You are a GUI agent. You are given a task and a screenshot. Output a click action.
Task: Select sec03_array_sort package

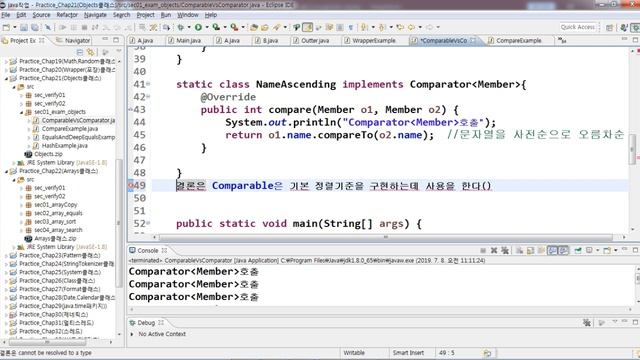(55, 222)
